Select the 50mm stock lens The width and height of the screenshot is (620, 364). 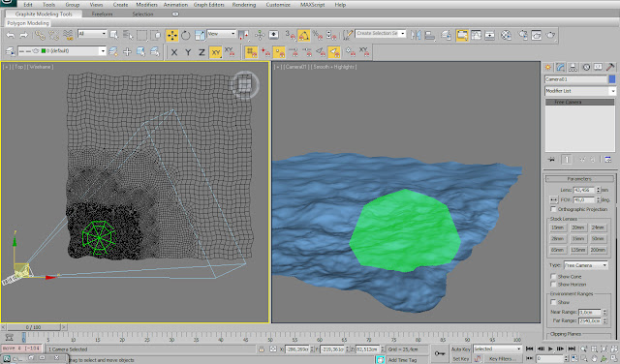(598, 239)
